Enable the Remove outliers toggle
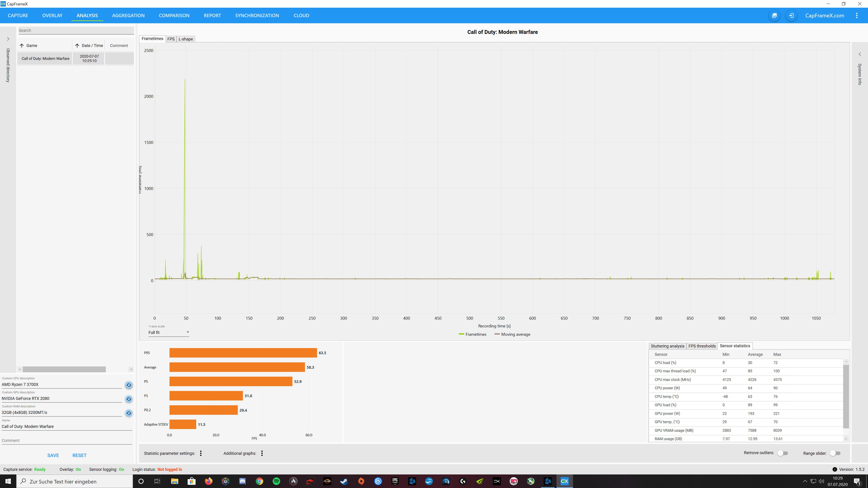Screen dimensions: 868x488 (782, 453)
